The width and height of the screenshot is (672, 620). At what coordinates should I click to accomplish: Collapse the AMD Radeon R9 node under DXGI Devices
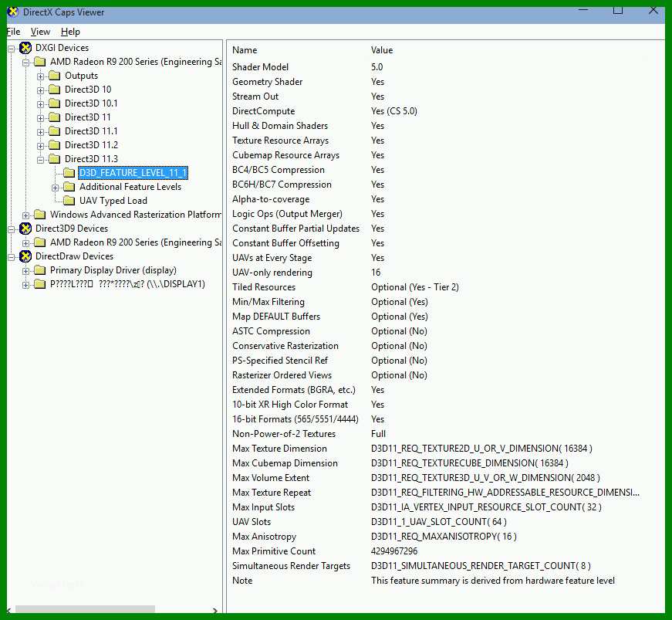tap(25, 63)
